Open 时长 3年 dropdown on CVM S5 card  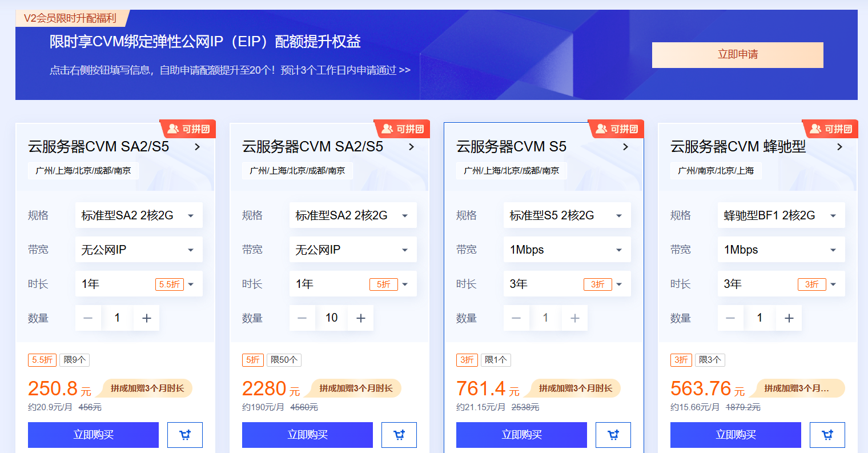pos(567,284)
